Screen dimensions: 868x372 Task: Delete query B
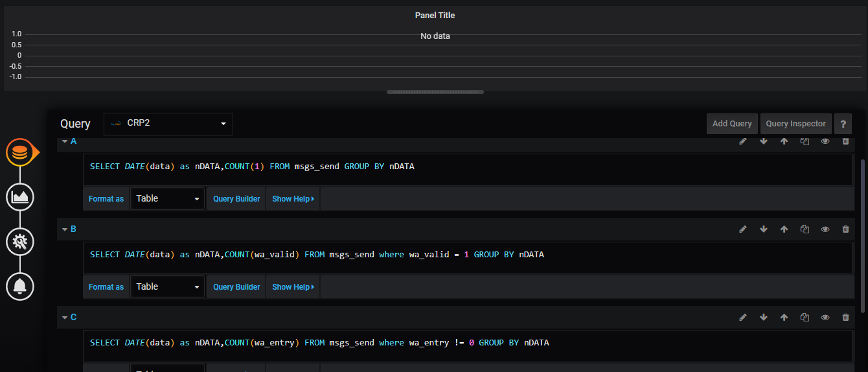(845, 229)
